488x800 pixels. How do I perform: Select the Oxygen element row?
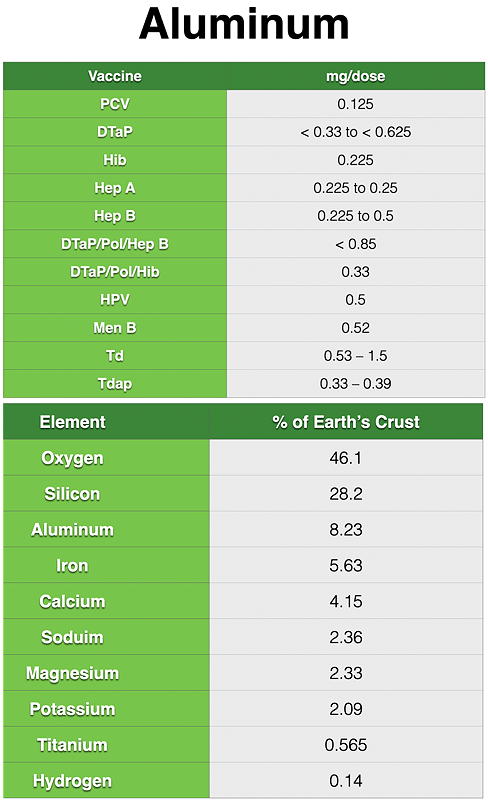pyautogui.click(x=243, y=458)
